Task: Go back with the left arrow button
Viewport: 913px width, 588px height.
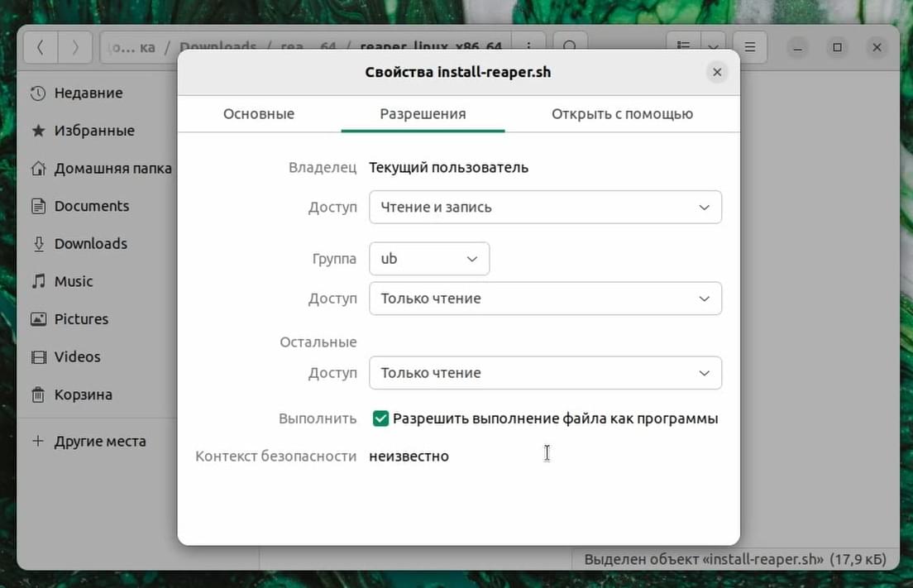Action: 41,47
